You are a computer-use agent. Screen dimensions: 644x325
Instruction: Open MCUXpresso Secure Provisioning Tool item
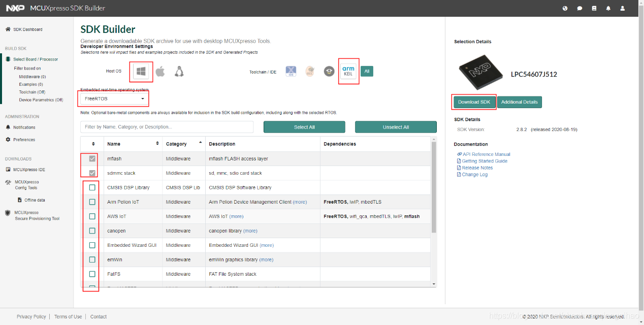33,215
